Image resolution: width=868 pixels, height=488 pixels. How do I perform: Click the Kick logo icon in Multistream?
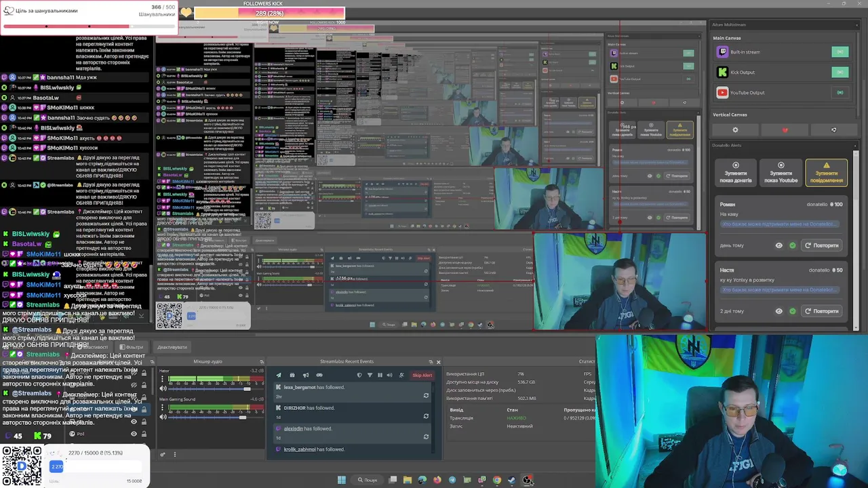[x=722, y=72]
